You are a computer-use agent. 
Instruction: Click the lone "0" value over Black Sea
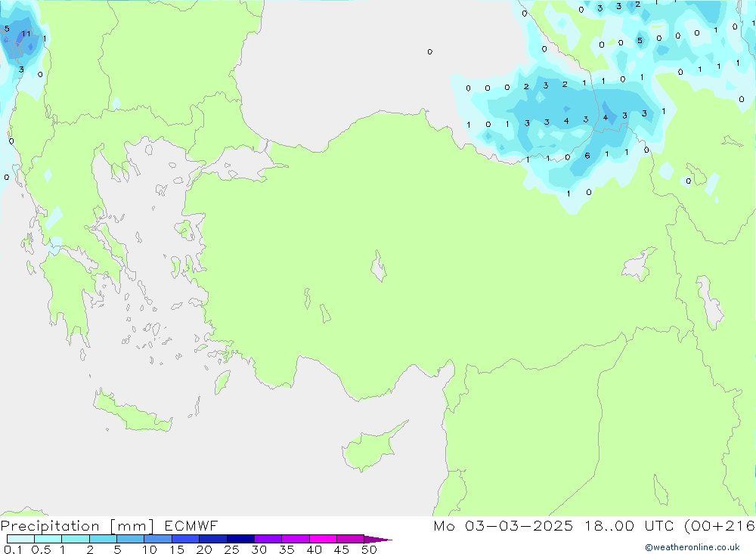click(430, 51)
